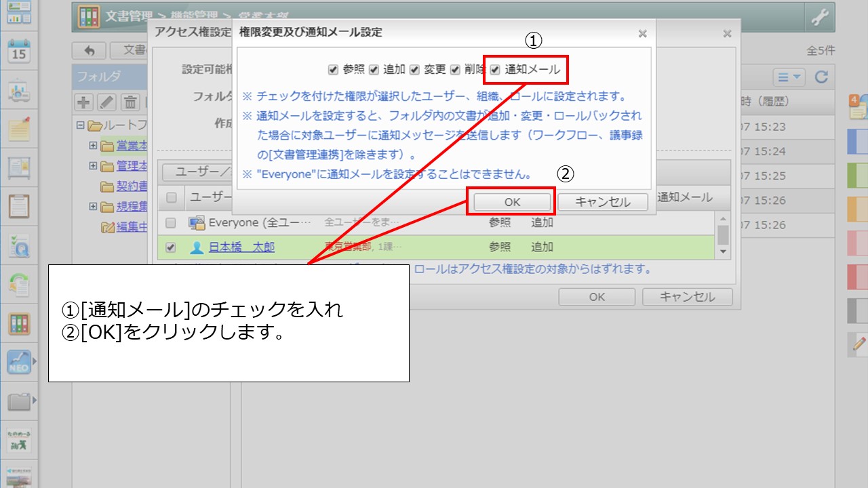Select the 営業本 folder link in tree
868x488 pixels.
tap(132, 145)
